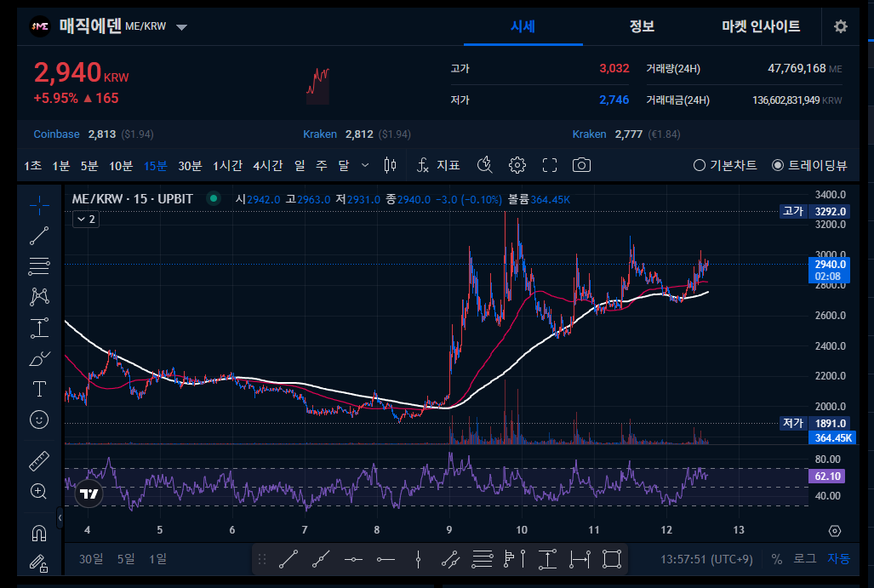Toggle the 로그 logarithmic scale
The height and width of the screenshot is (588, 874).
(805, 559)
